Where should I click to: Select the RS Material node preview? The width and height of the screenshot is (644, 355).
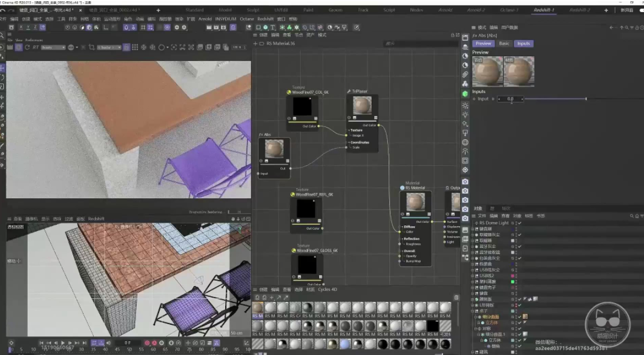(415, 203)
